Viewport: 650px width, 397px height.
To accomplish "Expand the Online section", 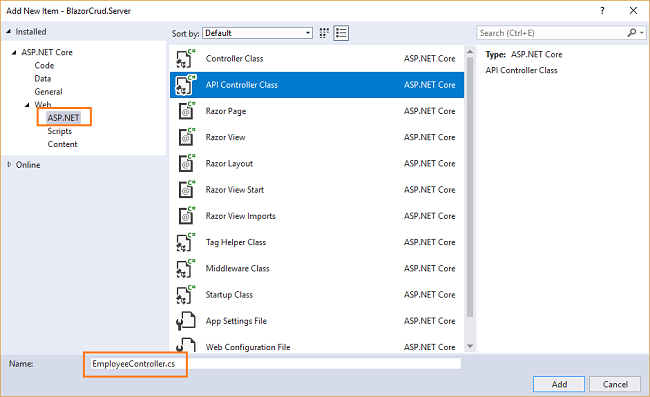I will point(9,165).
